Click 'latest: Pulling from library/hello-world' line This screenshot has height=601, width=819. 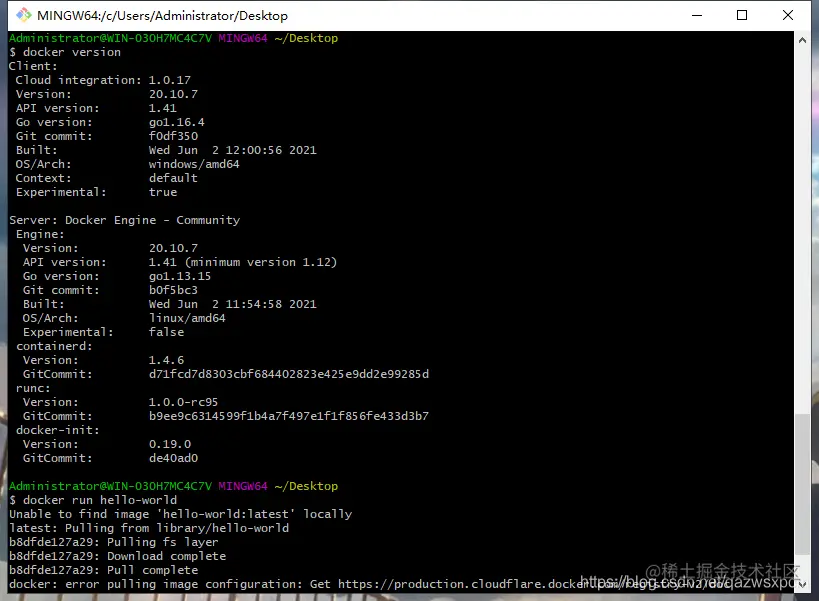(149, 528)
